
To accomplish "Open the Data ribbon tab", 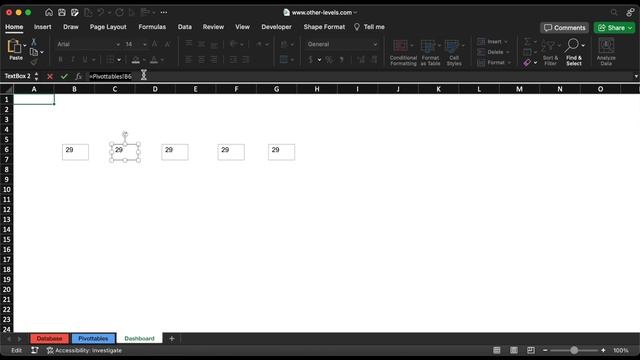I will (184, 27).
